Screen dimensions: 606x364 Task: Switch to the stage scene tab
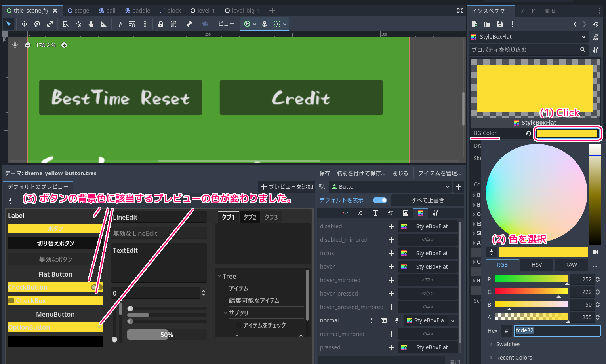[78, 11]
